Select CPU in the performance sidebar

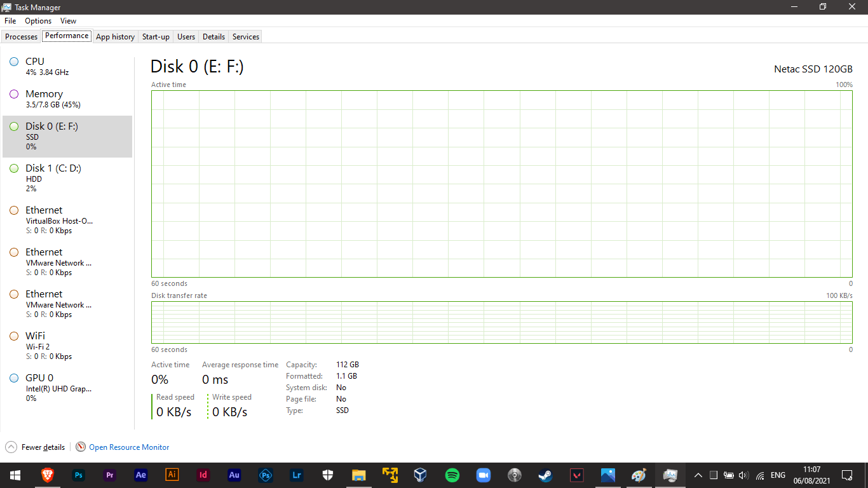(x=67, y=66)
